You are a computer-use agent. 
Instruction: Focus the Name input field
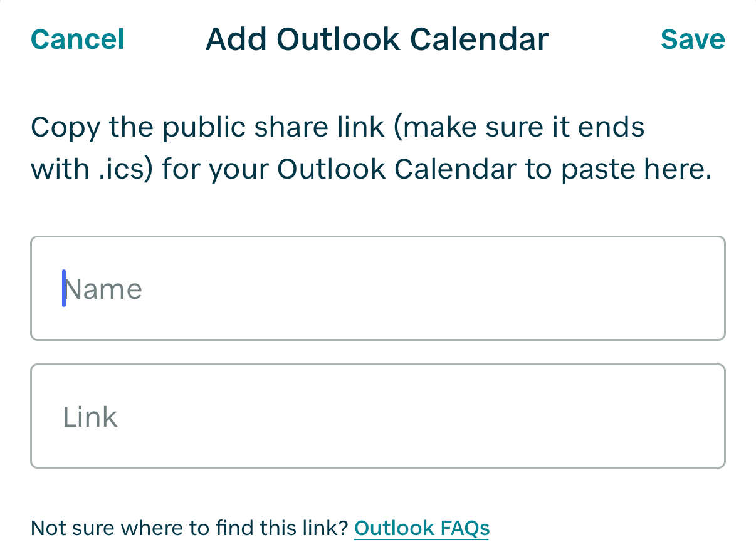377,288
